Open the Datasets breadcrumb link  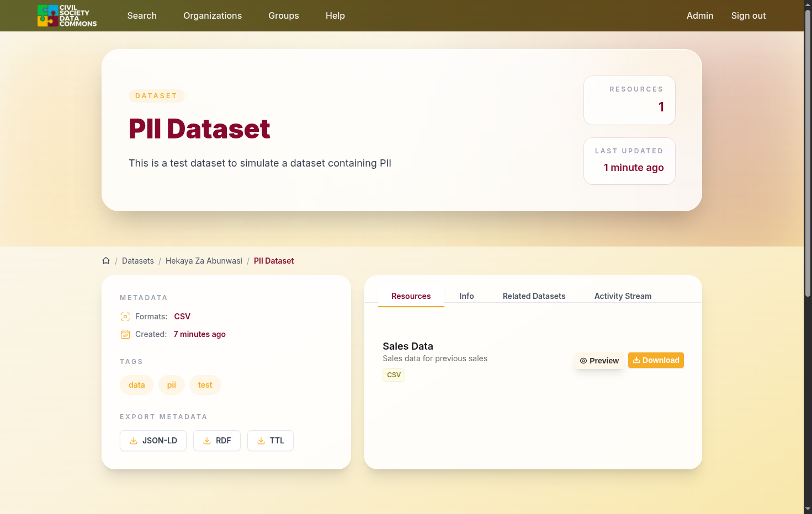coord(138,261)
